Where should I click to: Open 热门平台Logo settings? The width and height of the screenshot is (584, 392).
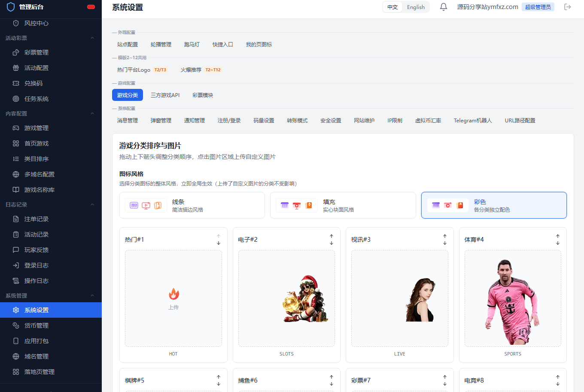142,70
